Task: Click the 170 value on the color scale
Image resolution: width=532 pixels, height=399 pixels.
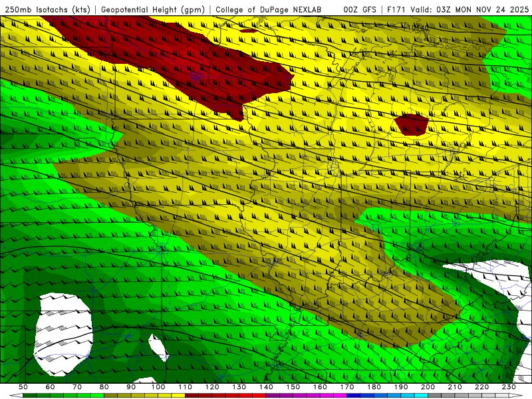Action: 346,387
